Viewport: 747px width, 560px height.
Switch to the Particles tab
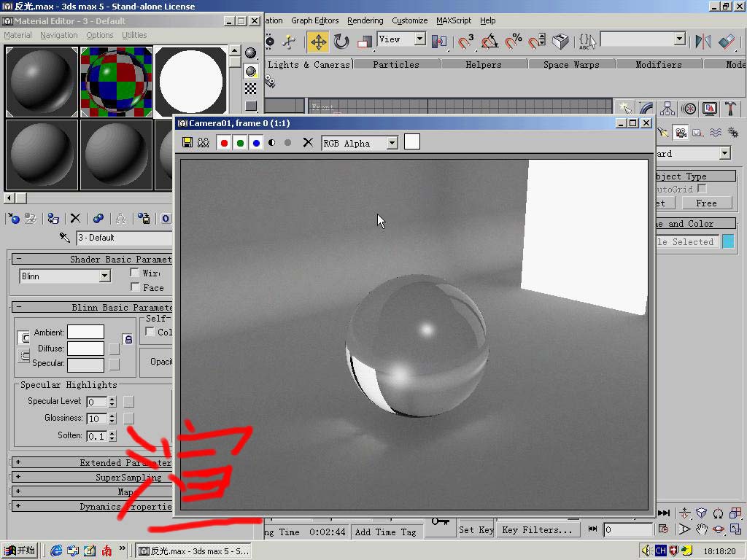coord(396,64)
